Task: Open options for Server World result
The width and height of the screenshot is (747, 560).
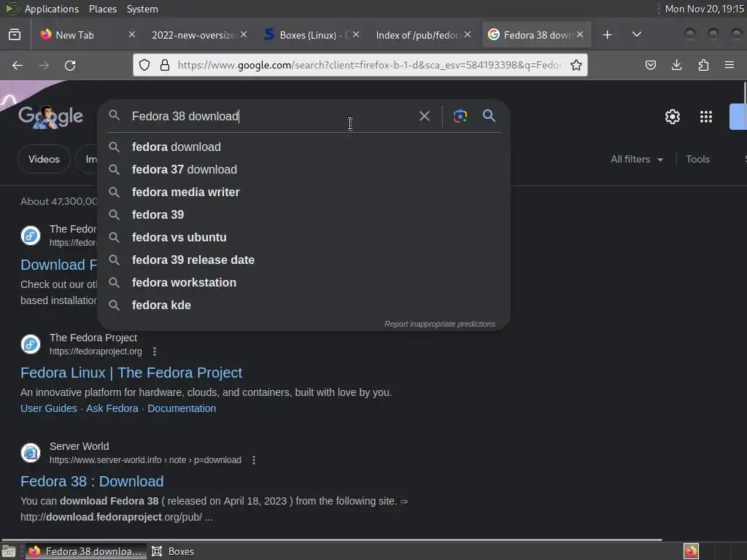Action: 253,460
